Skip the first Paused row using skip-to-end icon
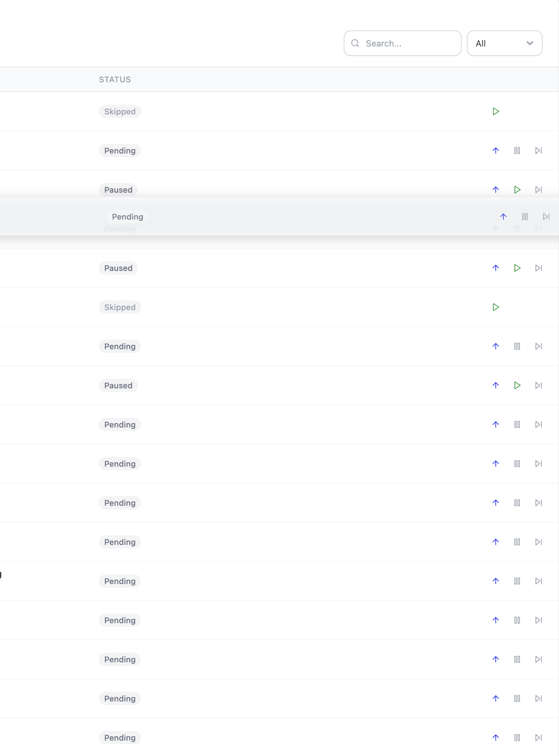This screenshot has width=559, height=756. tap(539, 190)
